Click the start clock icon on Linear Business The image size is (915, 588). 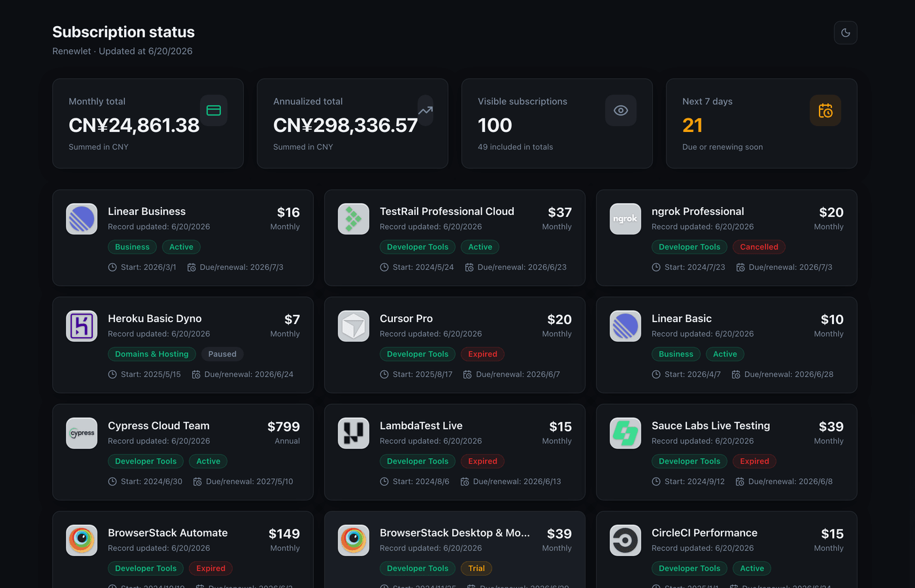pos(112,267)
